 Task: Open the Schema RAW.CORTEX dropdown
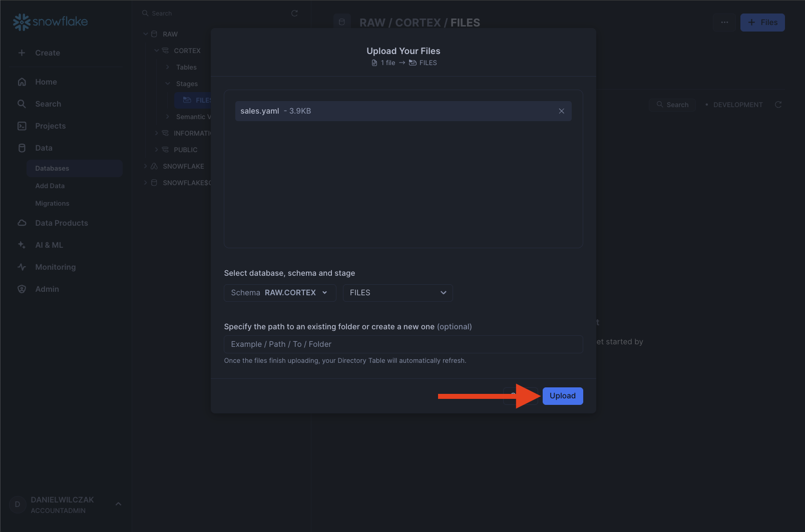(x=280, y=293)
